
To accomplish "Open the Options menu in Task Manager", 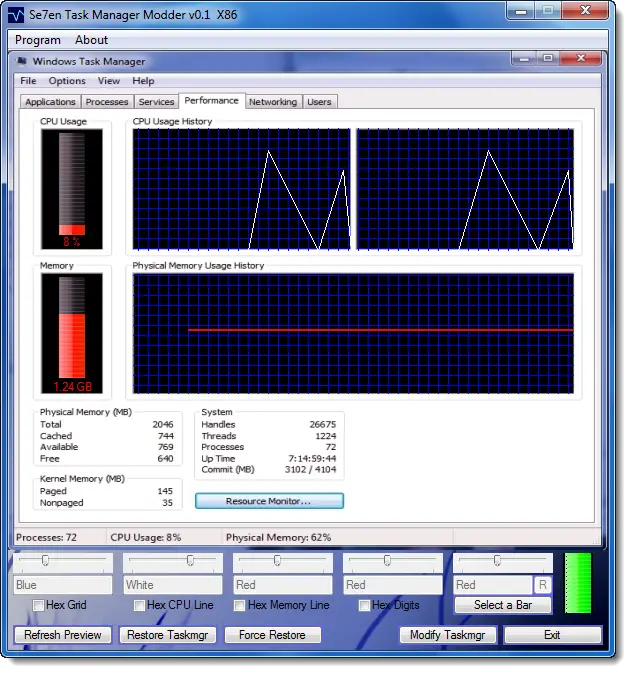I will click(67, 81).
